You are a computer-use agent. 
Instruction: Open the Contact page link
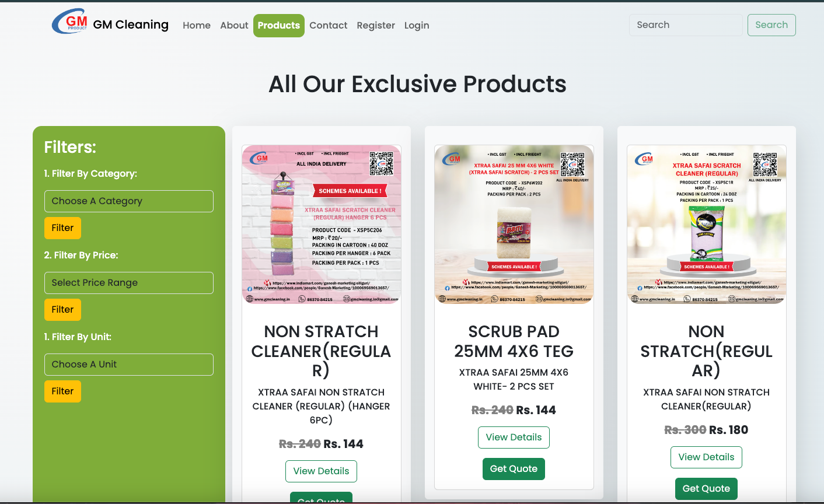pos(328,26)
